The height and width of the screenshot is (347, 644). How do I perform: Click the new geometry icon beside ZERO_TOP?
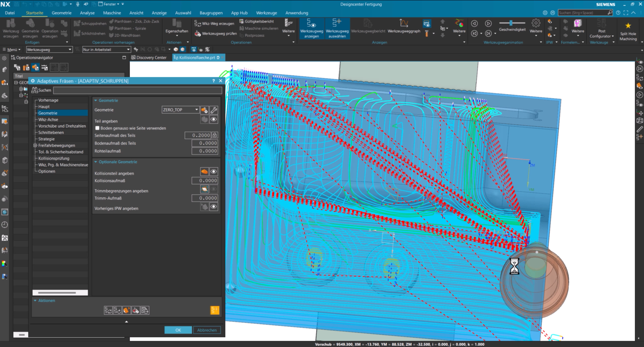click(x=204, y=110)
